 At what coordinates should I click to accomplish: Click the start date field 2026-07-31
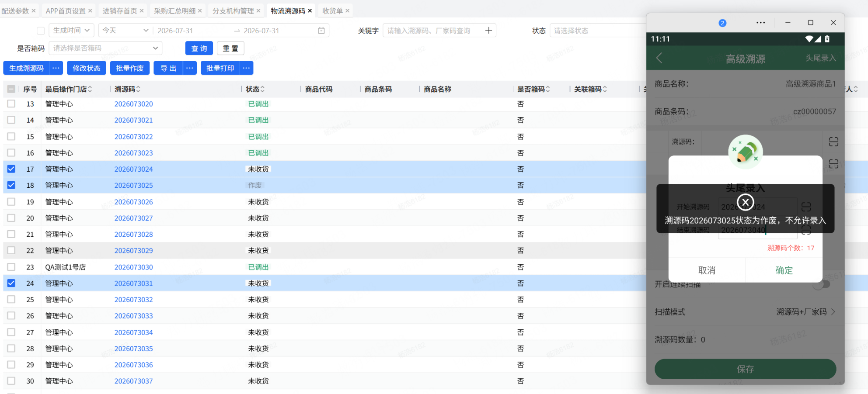(x=175, y=31)
